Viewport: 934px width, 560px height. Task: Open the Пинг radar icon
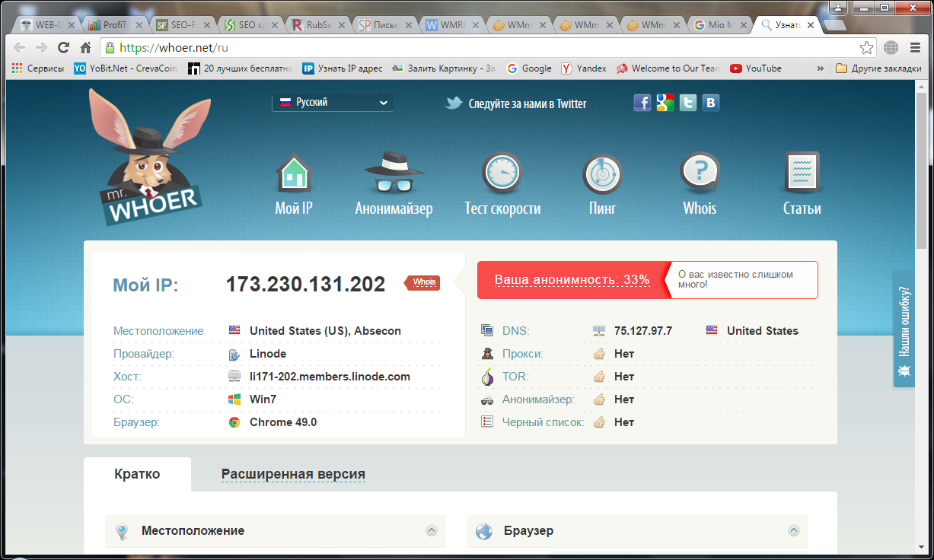[x=602, y=173]
